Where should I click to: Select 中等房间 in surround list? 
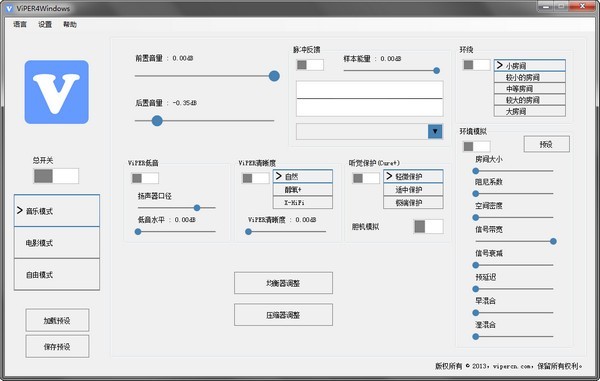tap(530, 88)
